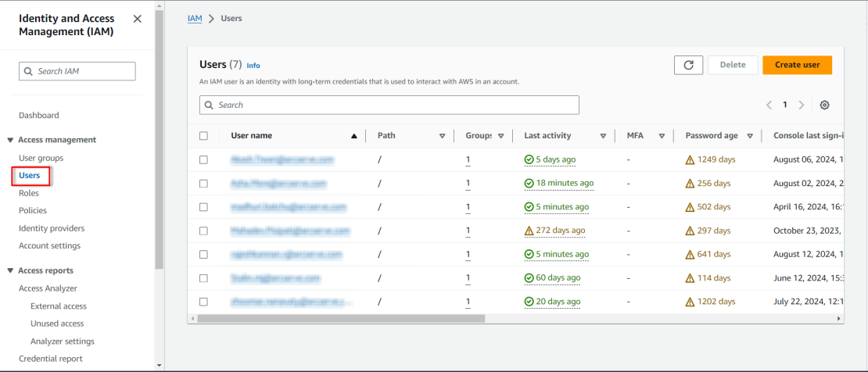Open the 20 days ago activity link
This screenshot has height=372, width=868.
552,302
